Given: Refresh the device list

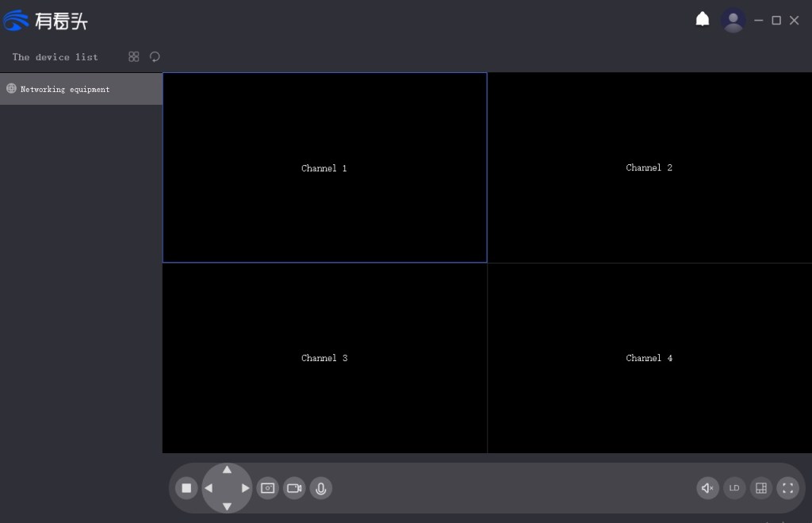Looking at the screenshot, I should pos(155,57).
